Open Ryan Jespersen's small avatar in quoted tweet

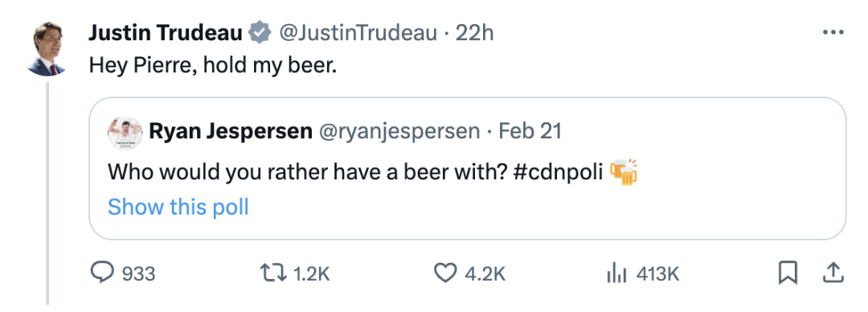point(125,133)
